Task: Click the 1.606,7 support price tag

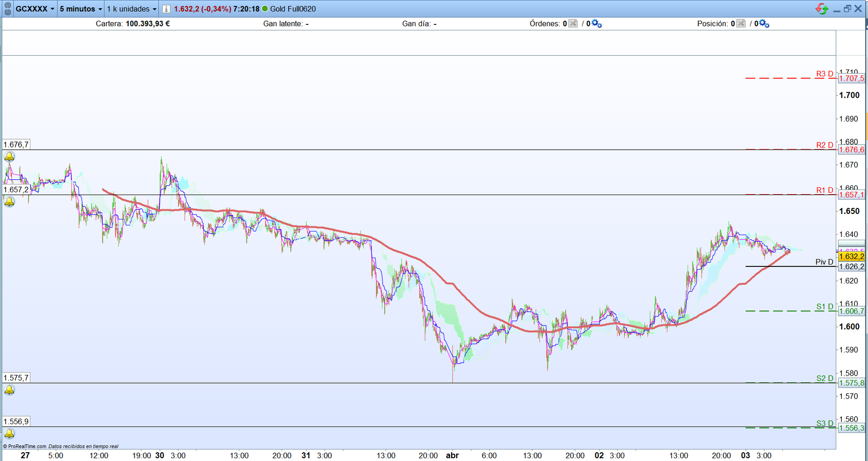Action: 851,311
